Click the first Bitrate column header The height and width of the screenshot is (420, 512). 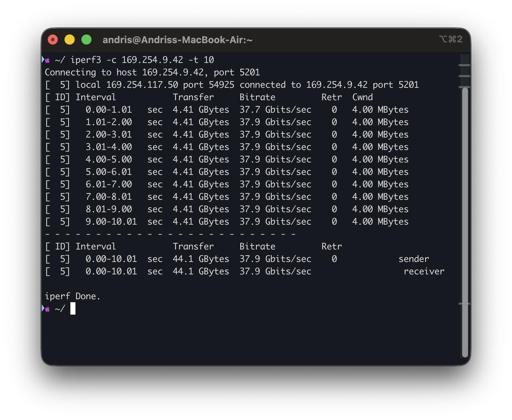coord(258,97)
